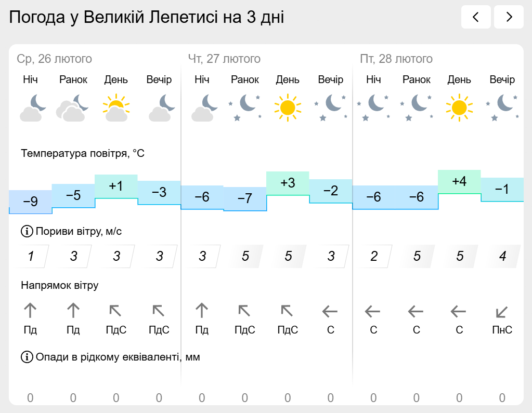Image resolution: width=532 pixels, height=413 pixels.
Task: Open the Ср, 26 лютого day header
Action: [54, 59]
